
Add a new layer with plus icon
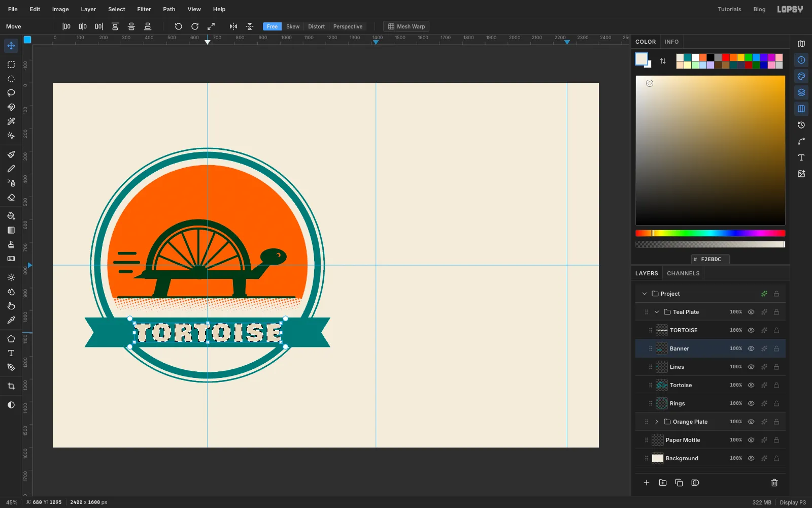pyautogui.click(x=647, y=483)
